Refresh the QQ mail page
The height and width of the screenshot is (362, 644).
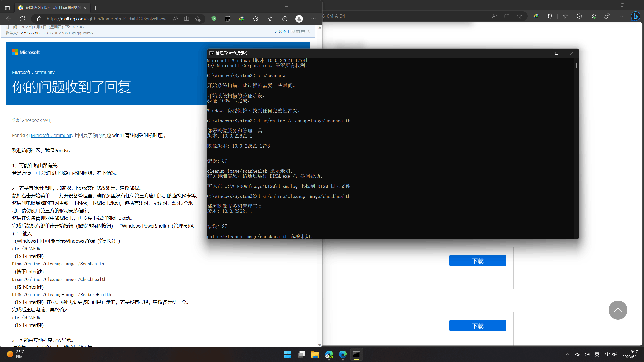click(x=22, y=19)
